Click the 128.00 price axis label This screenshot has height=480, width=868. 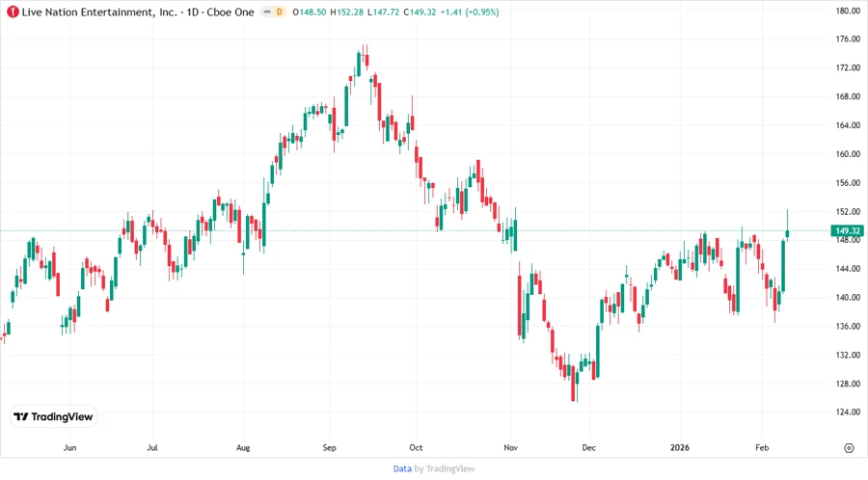848,384
